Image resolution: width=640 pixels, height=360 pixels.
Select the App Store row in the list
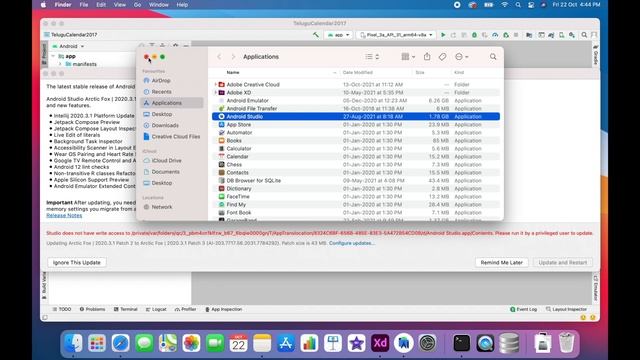tap(356, 124)
